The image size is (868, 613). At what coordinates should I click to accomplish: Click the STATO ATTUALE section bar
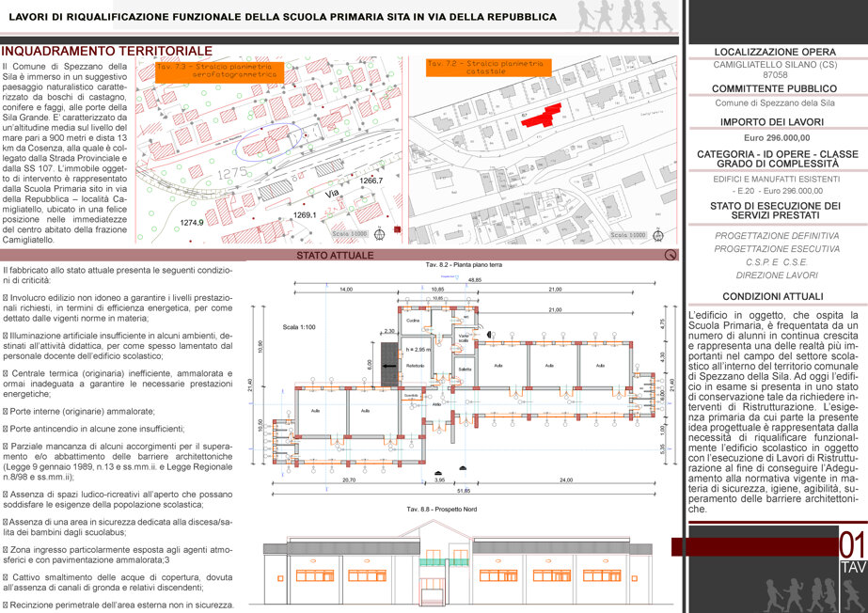coord(339,255)
